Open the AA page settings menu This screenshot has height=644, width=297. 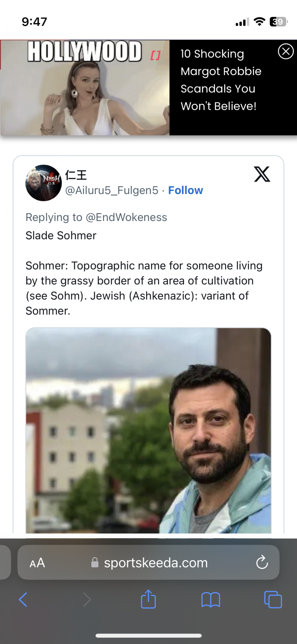point(37,563)
